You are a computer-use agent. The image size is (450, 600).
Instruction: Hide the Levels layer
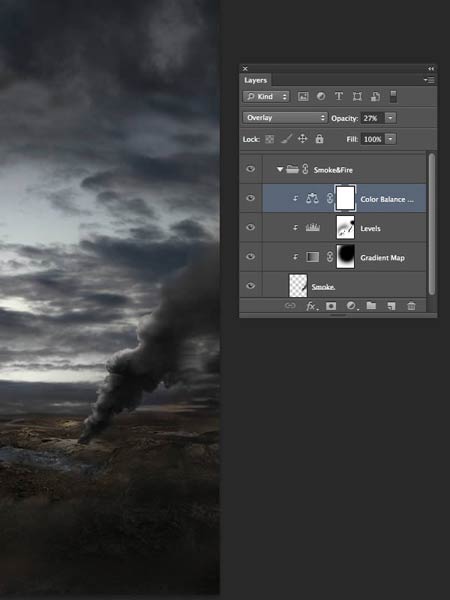pyautogui.click(x=250, y=227)
